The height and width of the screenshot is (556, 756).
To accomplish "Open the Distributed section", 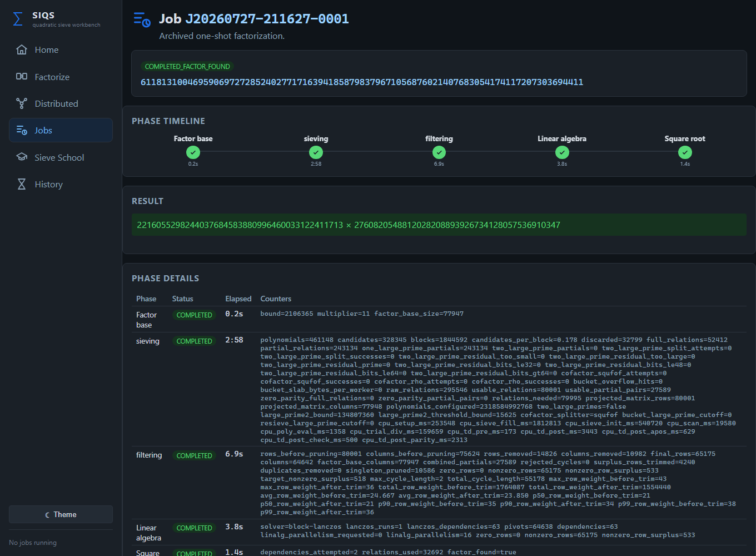I will [61, 103].
